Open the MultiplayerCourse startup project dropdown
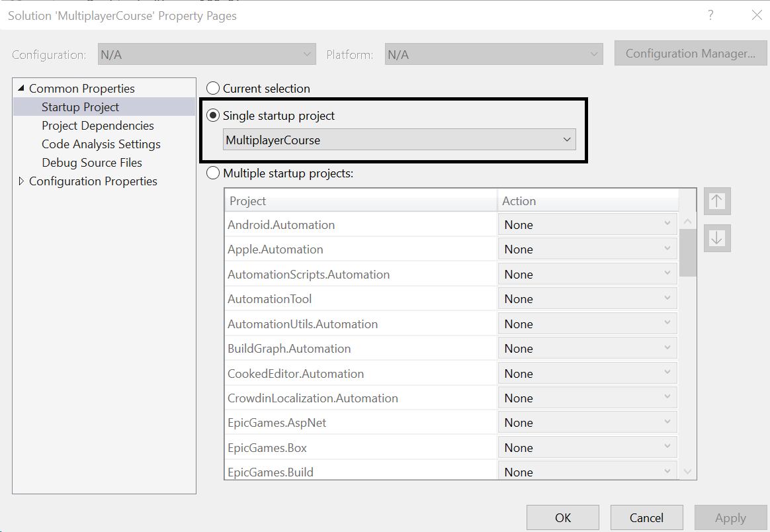The image size is (770, 532). click(399, 140)
